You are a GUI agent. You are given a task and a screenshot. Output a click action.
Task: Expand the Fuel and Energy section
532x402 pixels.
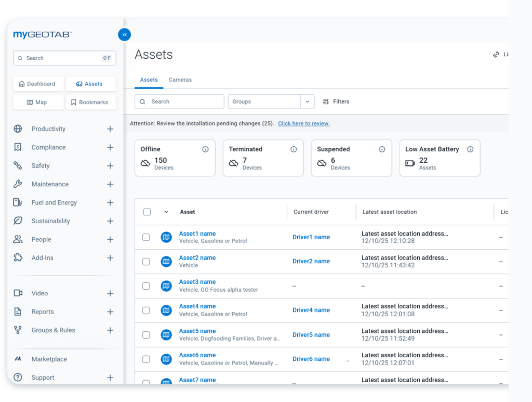[110, 203]
